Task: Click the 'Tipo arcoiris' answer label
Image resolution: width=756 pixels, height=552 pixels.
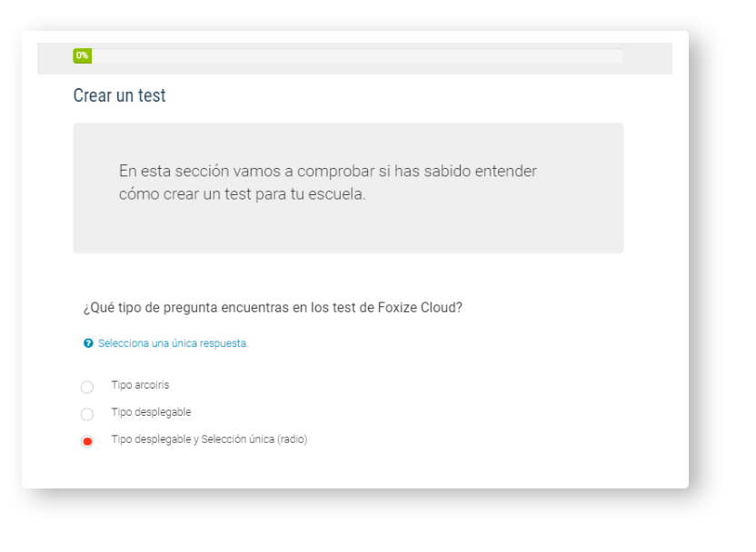Action: (140, 385)
